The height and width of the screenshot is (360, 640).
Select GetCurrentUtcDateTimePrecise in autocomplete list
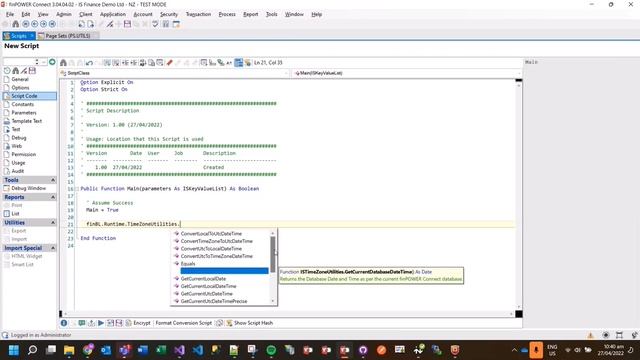coord(214,301)
